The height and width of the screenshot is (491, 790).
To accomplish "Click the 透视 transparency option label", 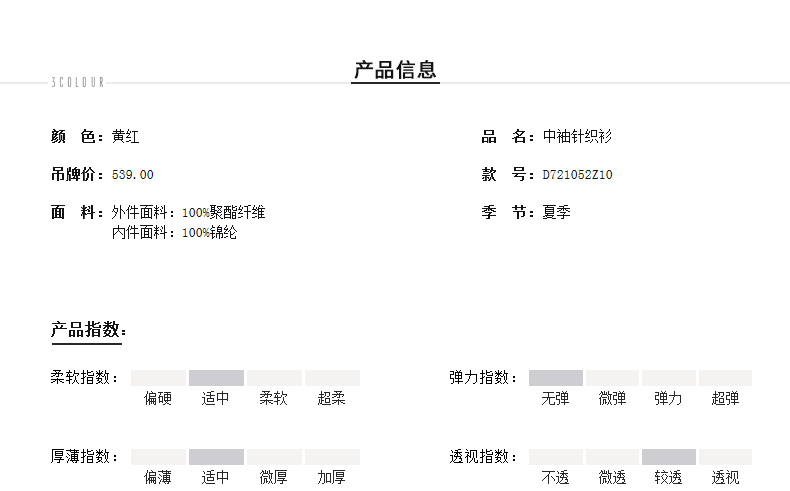I will (x=725, y=477).
